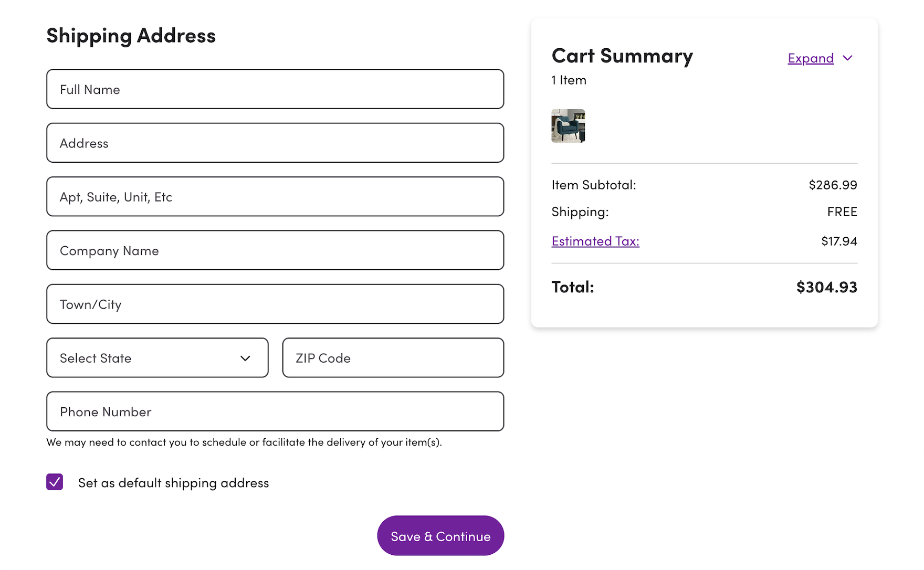
Task: Click the Apt, Suite, Unit field
Action: click(x=275, y=197)
